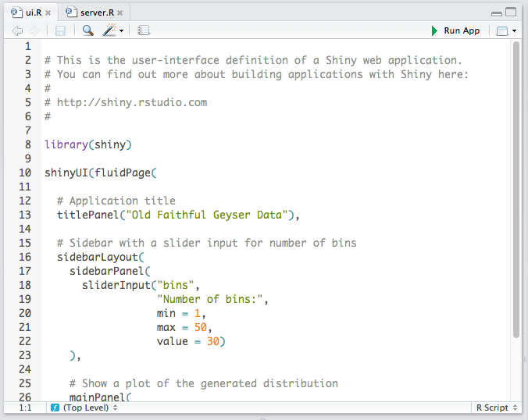Click mainPanel( on line 26
This screenshot has width=528, height=420.
click(100, 397)
